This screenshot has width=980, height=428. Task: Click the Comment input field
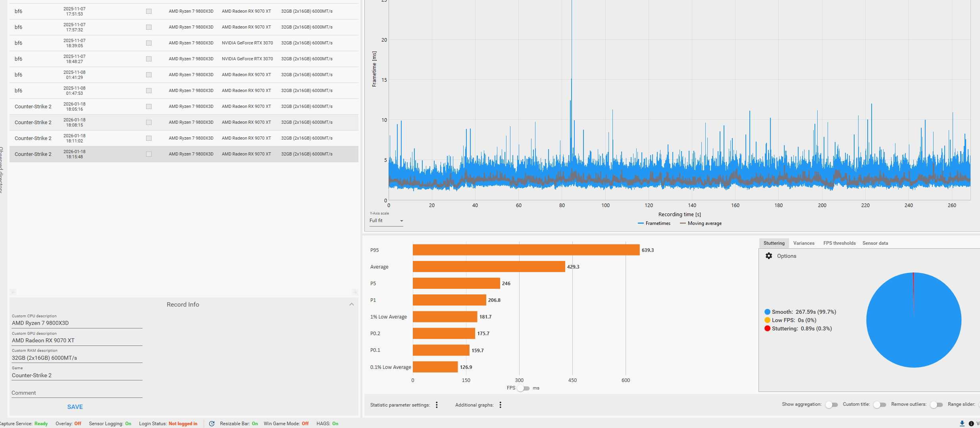click(x=77, y=393)
